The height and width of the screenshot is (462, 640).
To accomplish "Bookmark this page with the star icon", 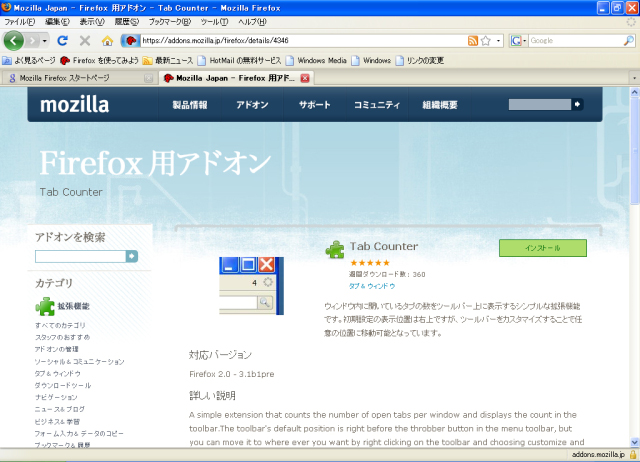I will tap(486, 40).
